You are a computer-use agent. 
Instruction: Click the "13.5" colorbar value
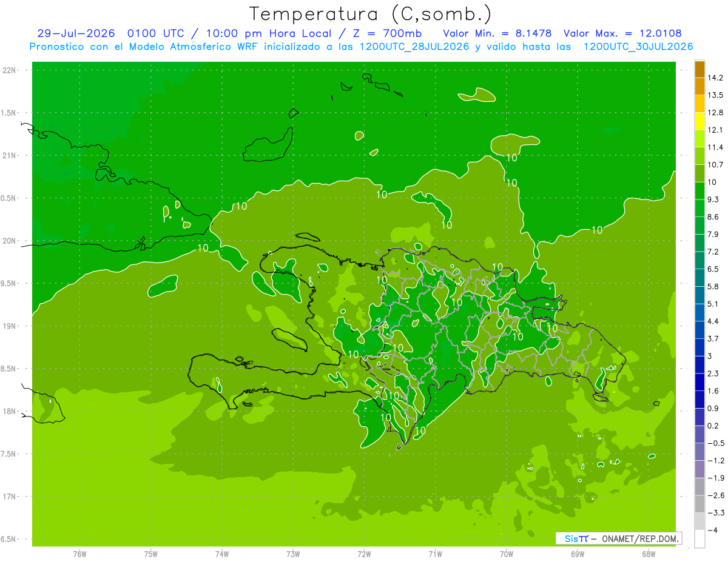(x=716, y=95)
